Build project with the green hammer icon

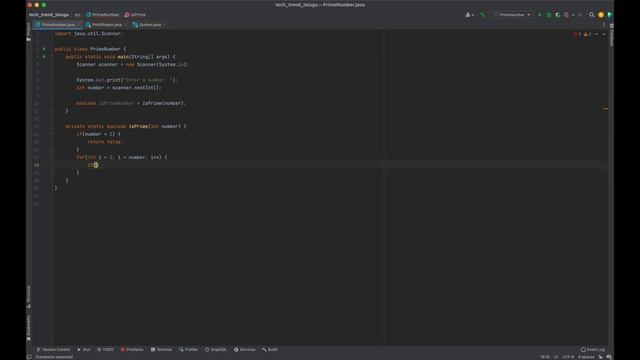tap(482, 15)
